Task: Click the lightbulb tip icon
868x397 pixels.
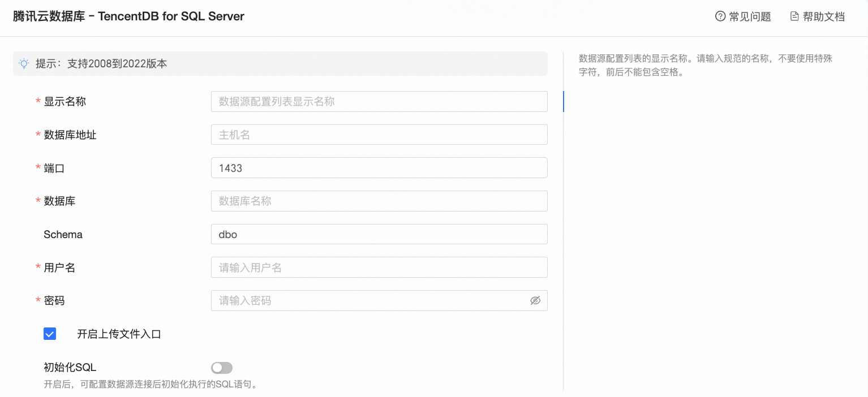Action: pyautogui.click(x=24, y=64)
